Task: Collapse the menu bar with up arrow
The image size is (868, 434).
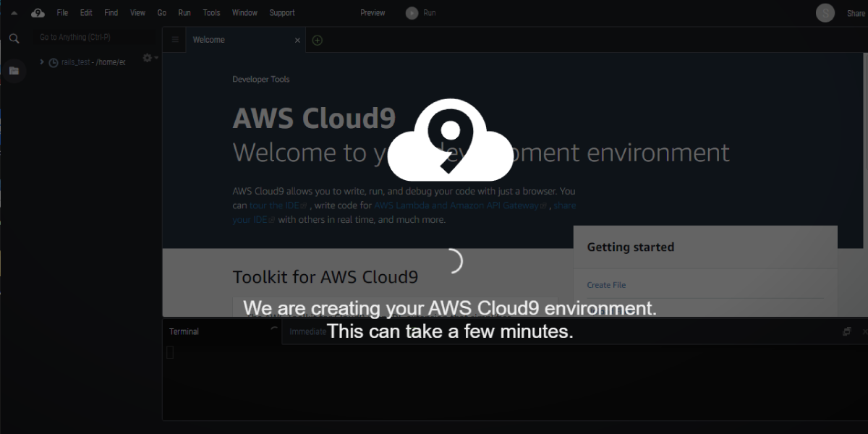Action: click(x=14, y=12)
